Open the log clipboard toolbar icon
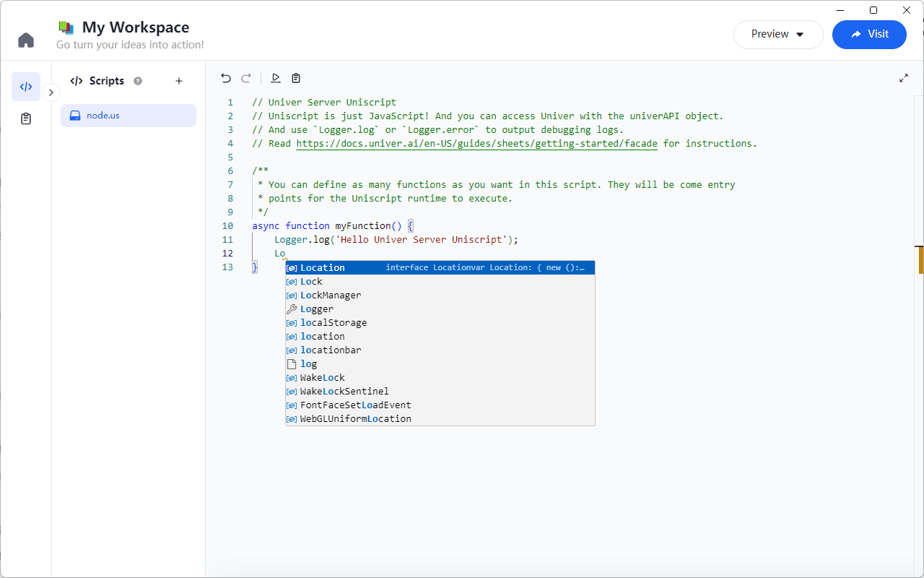 (296, 78)
